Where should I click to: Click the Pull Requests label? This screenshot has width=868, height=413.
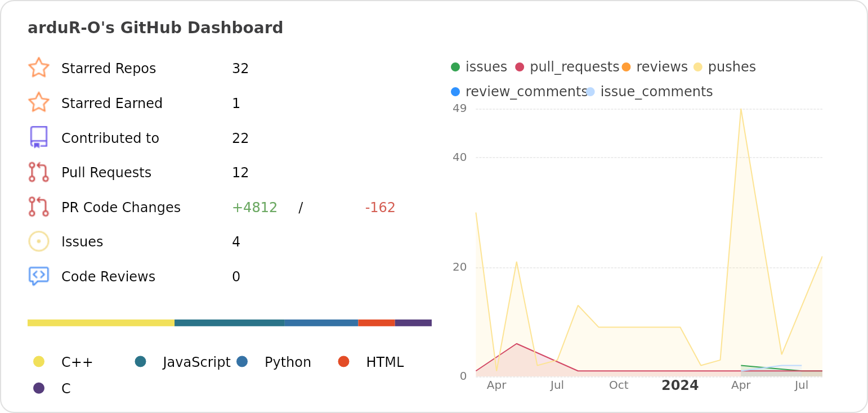point(106,173)
